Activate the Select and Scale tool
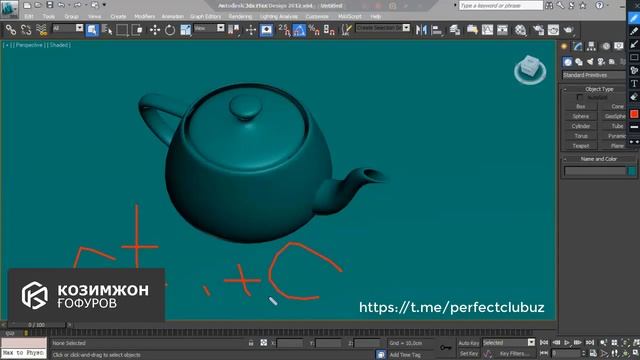640x360 pixels. pyautogui.click(x=185, y=30)
